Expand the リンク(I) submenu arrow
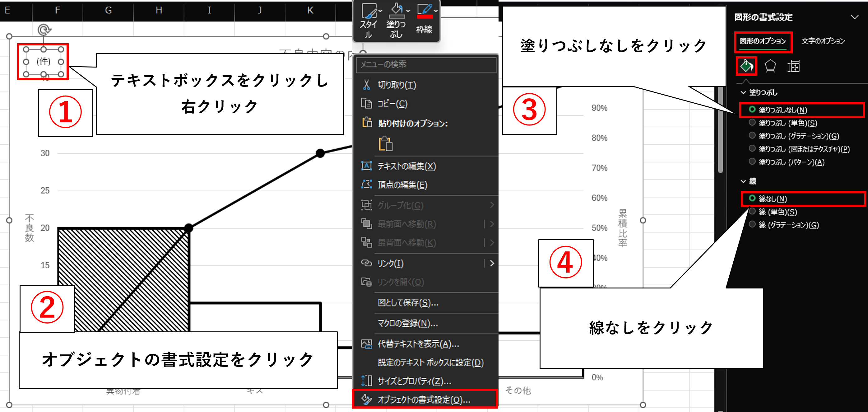The height and width of the screenshot is (412, 868). 492,263
